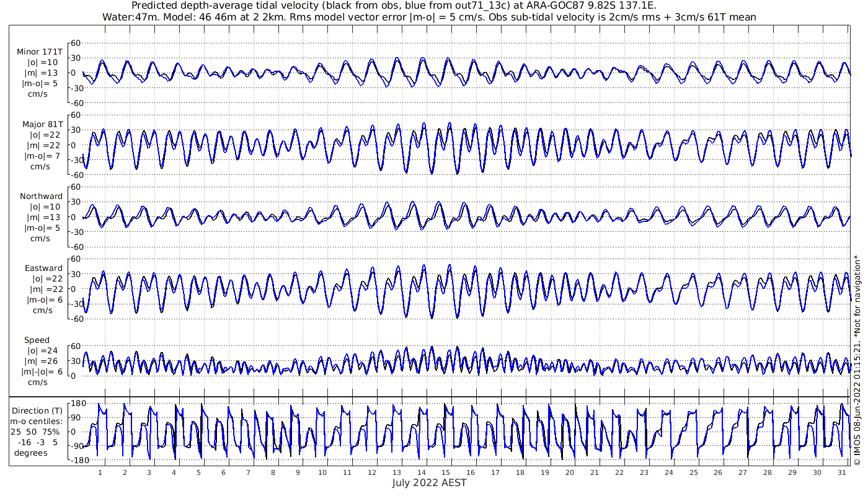Click the day 10 tick label

(x=322, y=472)
